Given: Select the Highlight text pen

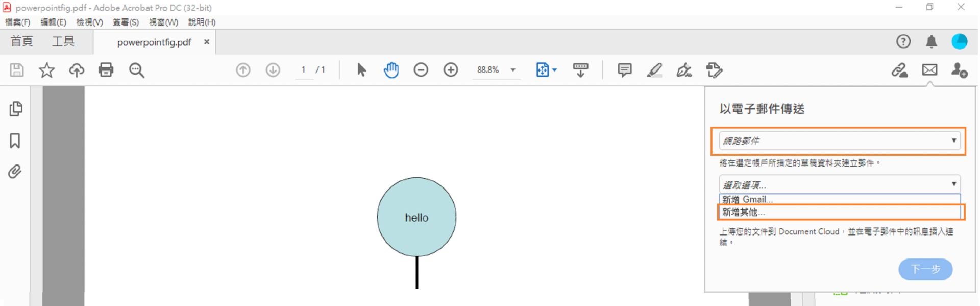Looking at the screenshot, I should [x=654, y=70].
